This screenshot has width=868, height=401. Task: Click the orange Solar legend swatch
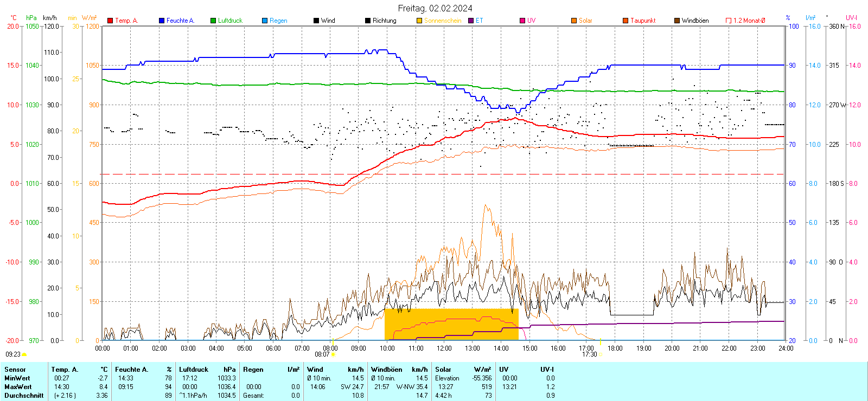(574, 21)
